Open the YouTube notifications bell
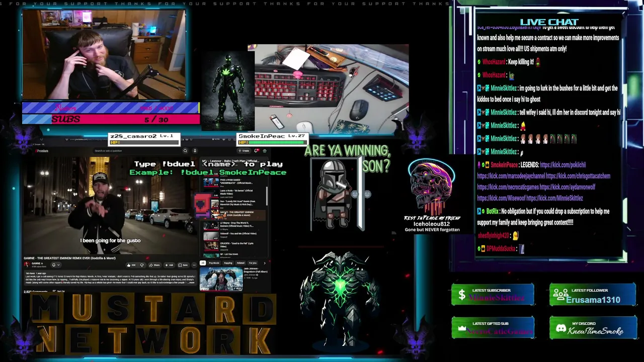 pyautogui.click(x=257, y=151)
